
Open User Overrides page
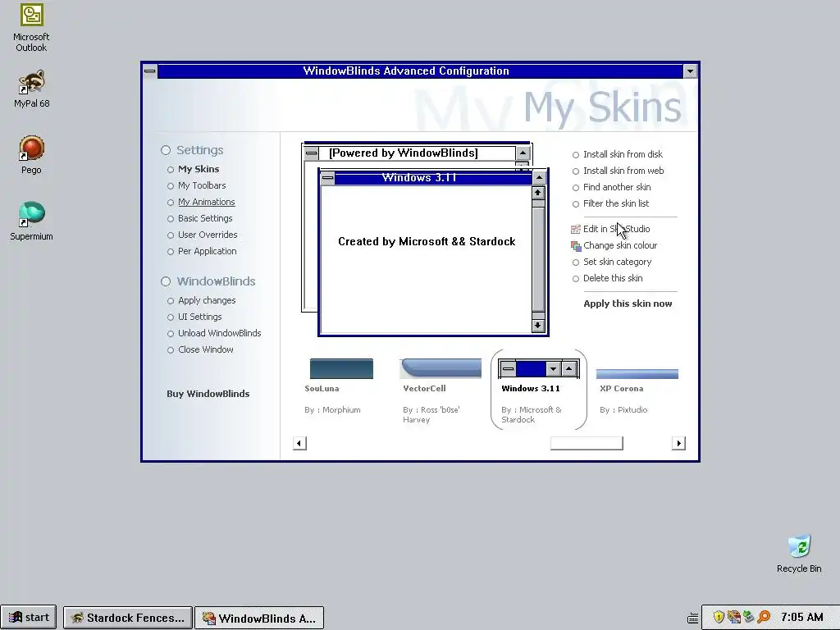point(208,235)
